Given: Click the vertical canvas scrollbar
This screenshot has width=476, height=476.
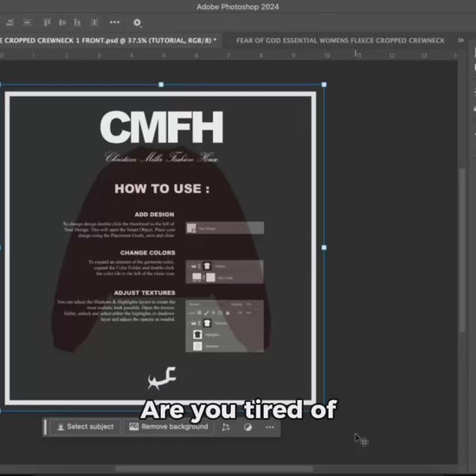Looking at the screenshot, I should [x=462, y=250].
